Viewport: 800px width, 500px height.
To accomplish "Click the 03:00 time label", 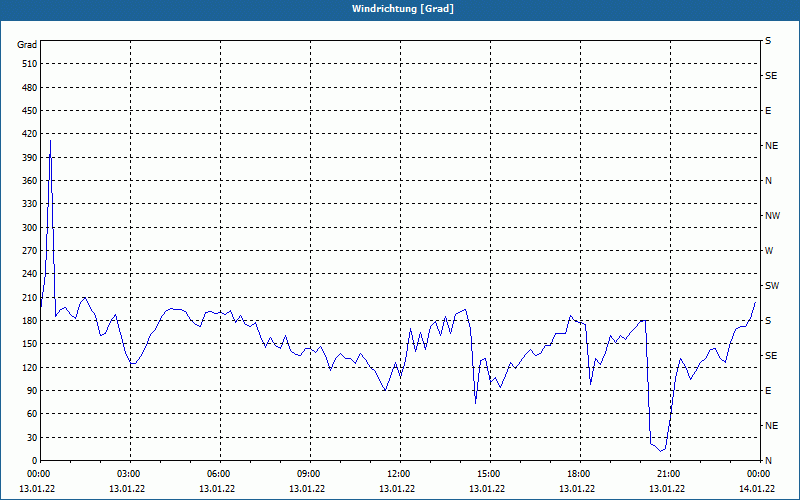I will [131, 474].
